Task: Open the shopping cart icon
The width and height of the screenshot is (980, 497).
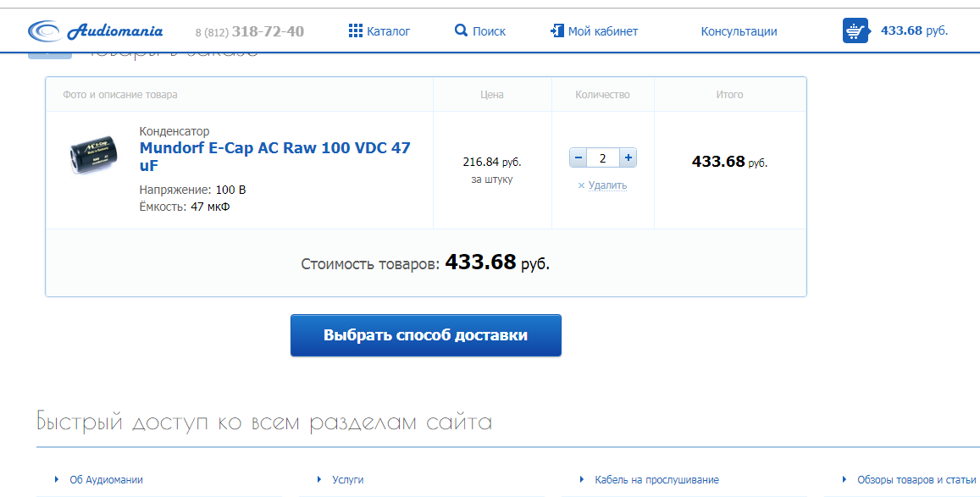Action: pos(855,30)
